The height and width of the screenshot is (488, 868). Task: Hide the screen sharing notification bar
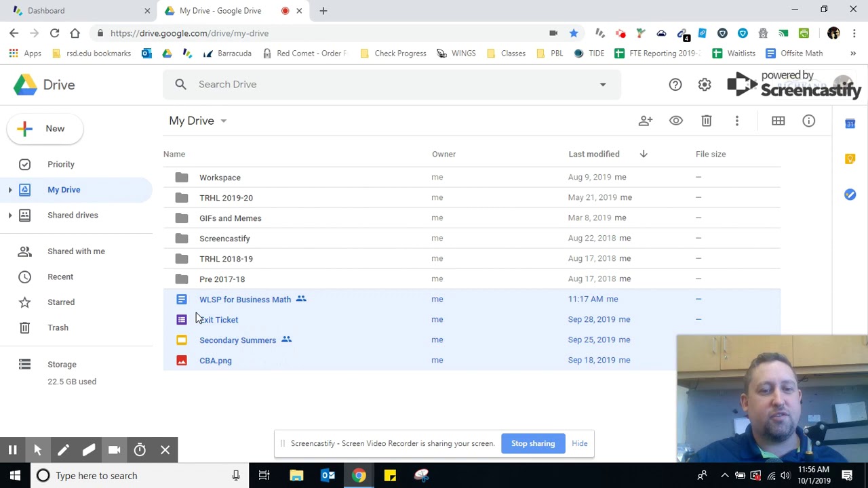[x=580, y=443]
